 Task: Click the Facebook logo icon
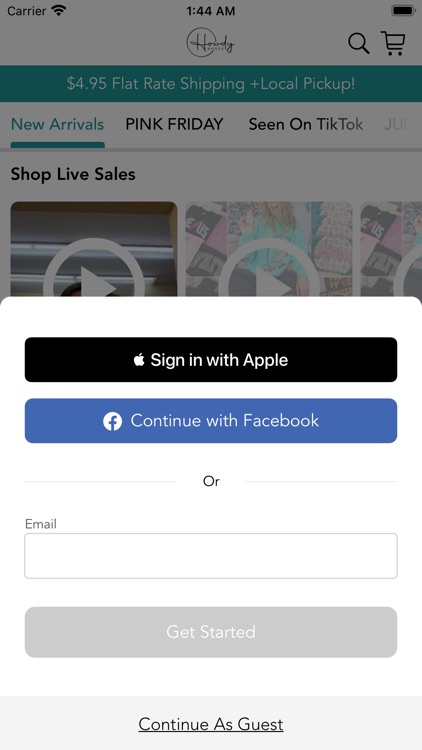[112, 421]
